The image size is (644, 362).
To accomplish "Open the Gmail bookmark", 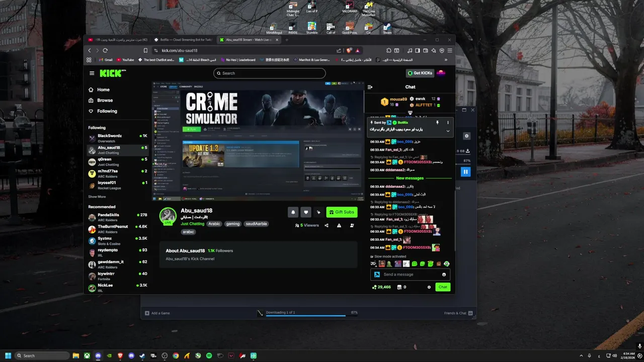I will [x=106, y=60].
